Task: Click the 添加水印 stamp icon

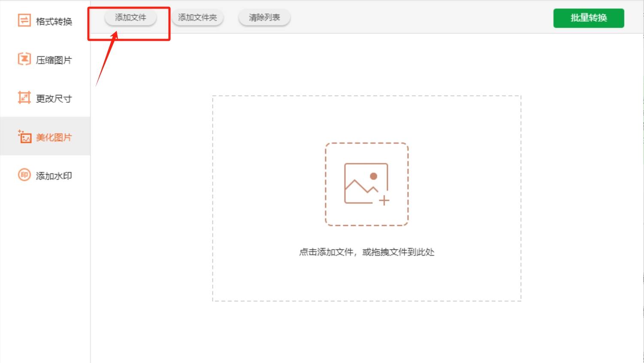Action: tap(24, 175)
